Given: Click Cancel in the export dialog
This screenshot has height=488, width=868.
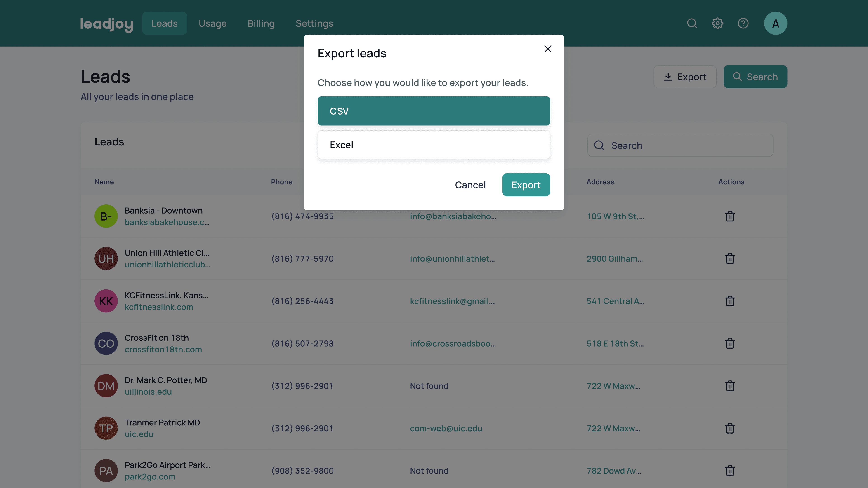Looking at the screenshot, I should tap(470, 185).
